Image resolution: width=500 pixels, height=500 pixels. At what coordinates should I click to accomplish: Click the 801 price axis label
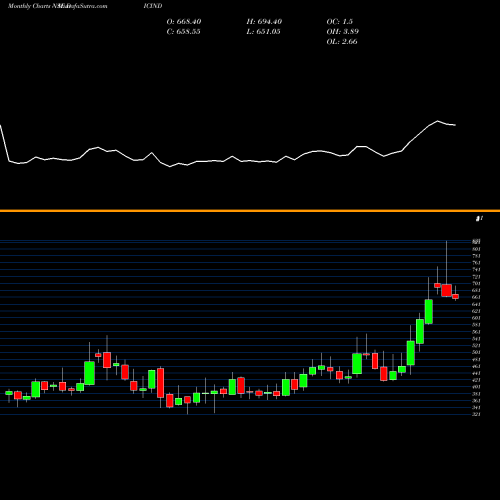[476, 249]
